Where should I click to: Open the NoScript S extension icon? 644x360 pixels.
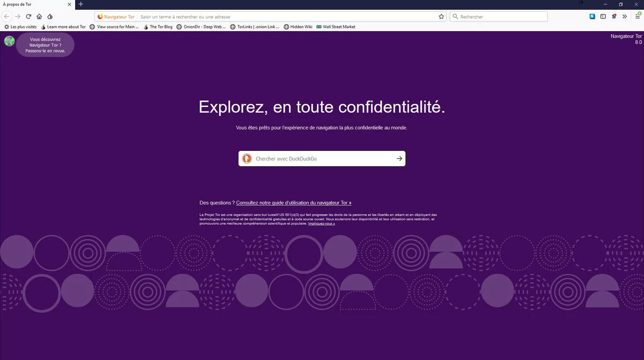click(614, 17)
